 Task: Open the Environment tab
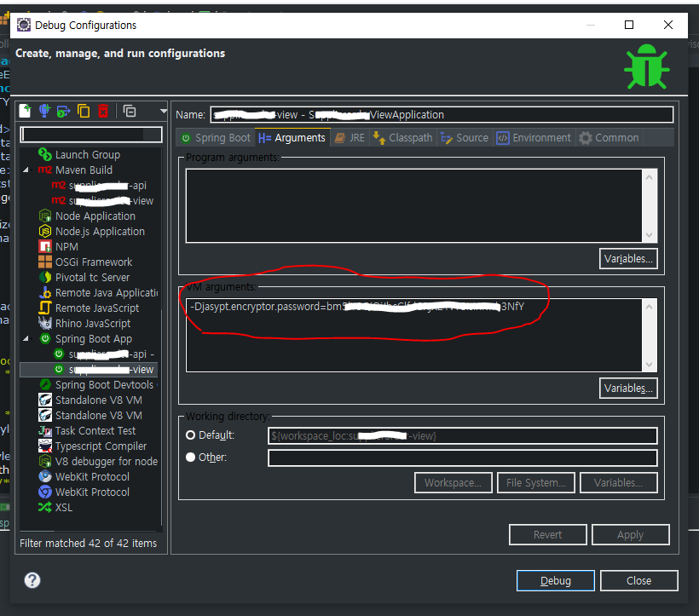point(534,138)
